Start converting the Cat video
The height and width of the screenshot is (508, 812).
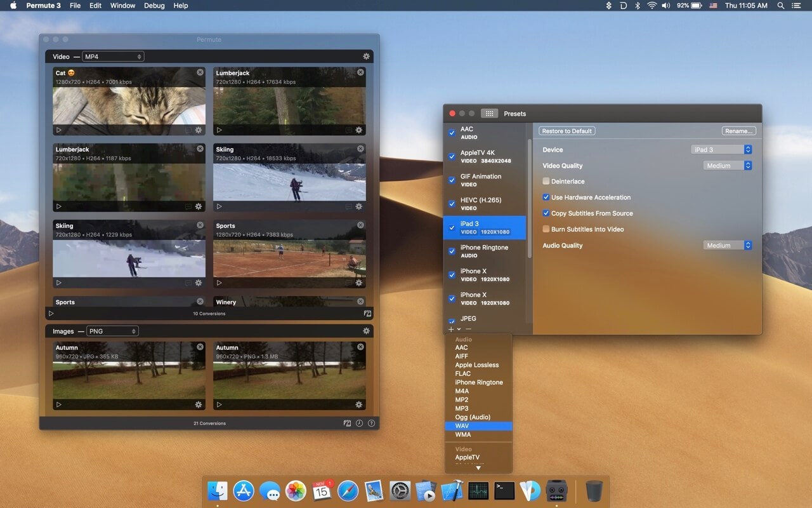pyautogui.click(x=59, y=130)
